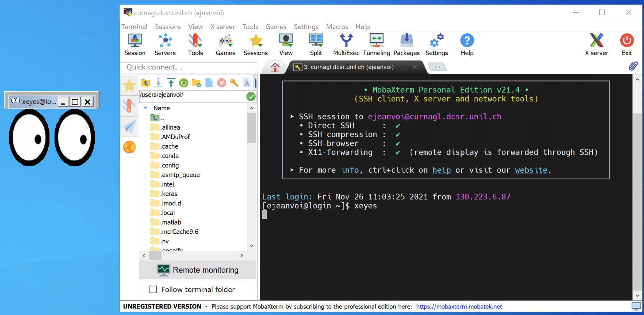Enable Follow terminal folder checkbox
Screen dimensions: 644x315
tap(153, 289)
